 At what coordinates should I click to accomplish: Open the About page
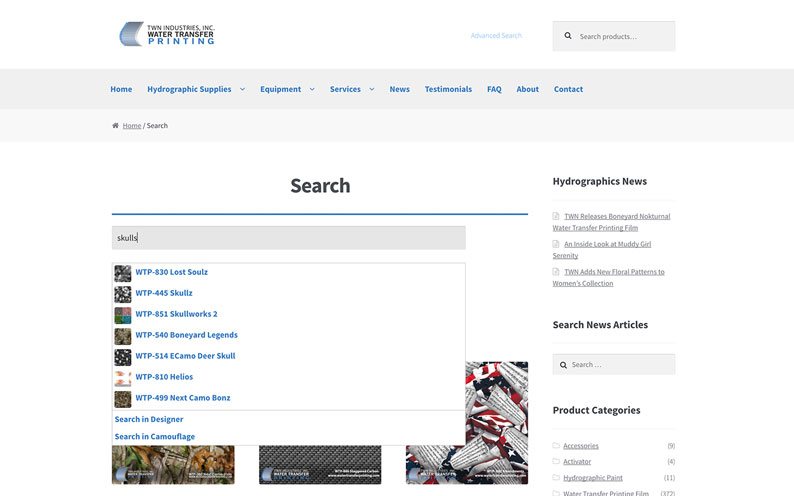(x=528, y=89)
